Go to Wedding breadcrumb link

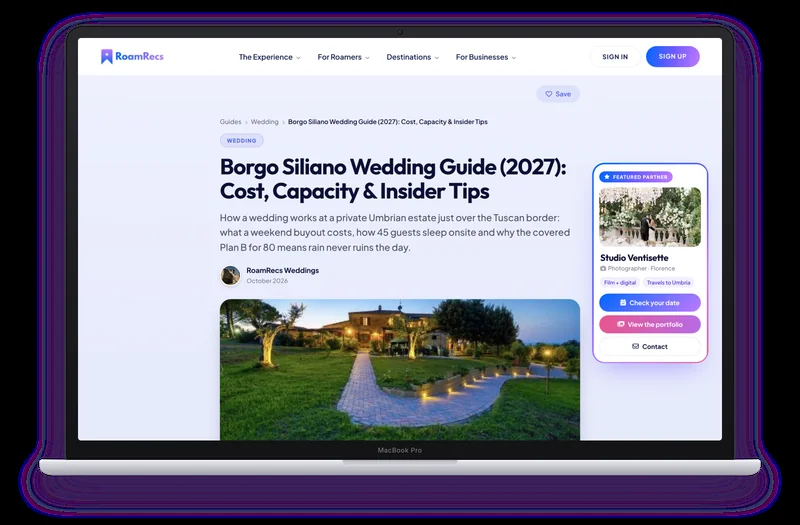point(264,121)
